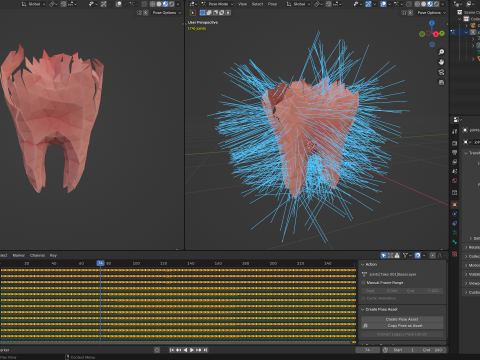Open the Pose Mode dropdown in right viewport
This screenshot has width=480, height=360.
pos(217,4)
